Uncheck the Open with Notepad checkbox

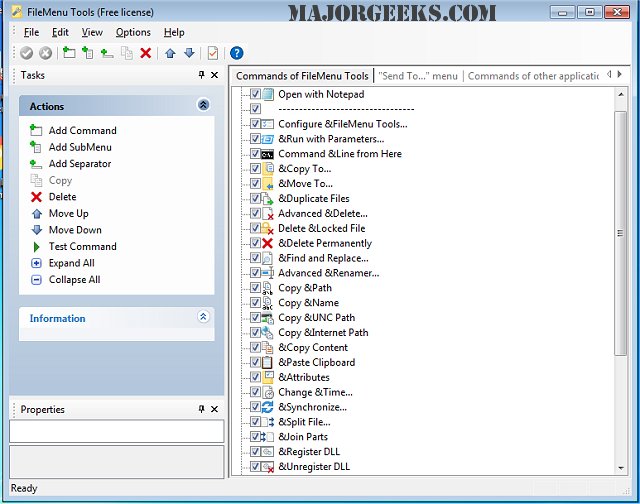pyautogui.click(x=255, y=94)
